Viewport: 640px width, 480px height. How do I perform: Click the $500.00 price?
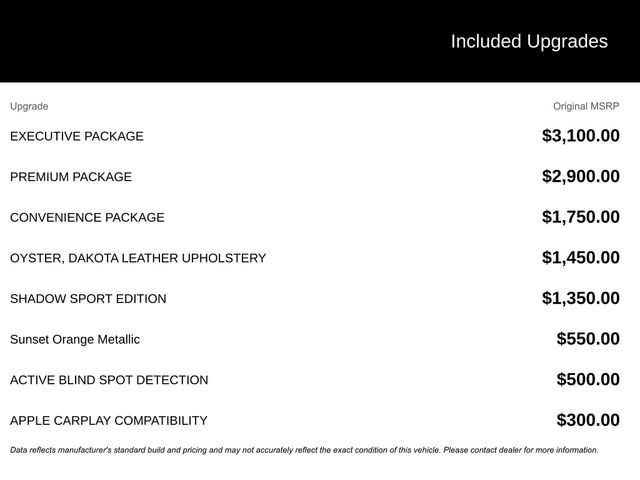click(588, 380)
